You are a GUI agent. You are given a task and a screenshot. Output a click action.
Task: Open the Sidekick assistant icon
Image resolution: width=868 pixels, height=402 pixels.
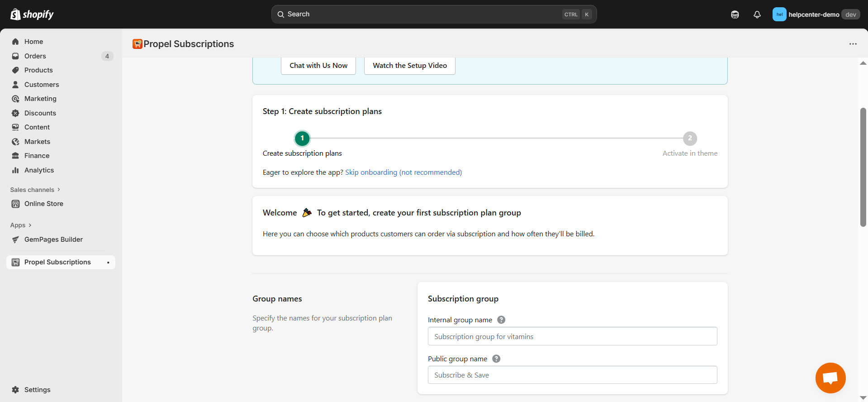tap(735, 14)
